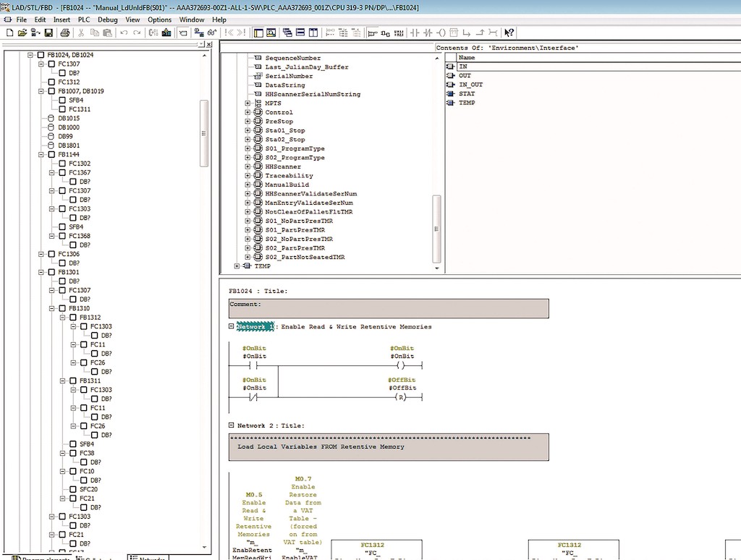Click the Network 1 label

[x=255, y=326]
